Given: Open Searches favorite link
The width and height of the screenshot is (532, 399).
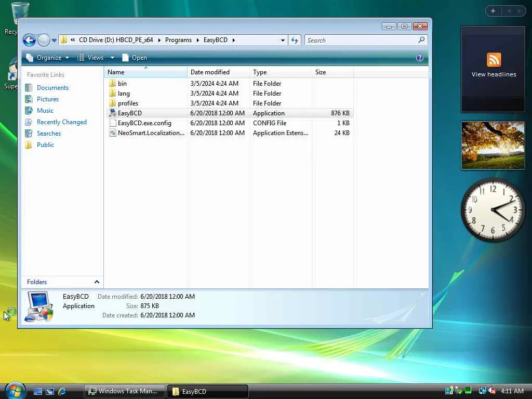Looking at the screenshot, I should (x=48, y=134).
